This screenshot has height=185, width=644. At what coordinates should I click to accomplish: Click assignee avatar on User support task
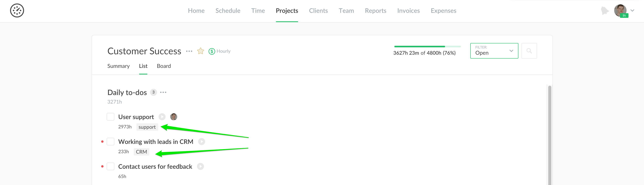coord(174,117)
